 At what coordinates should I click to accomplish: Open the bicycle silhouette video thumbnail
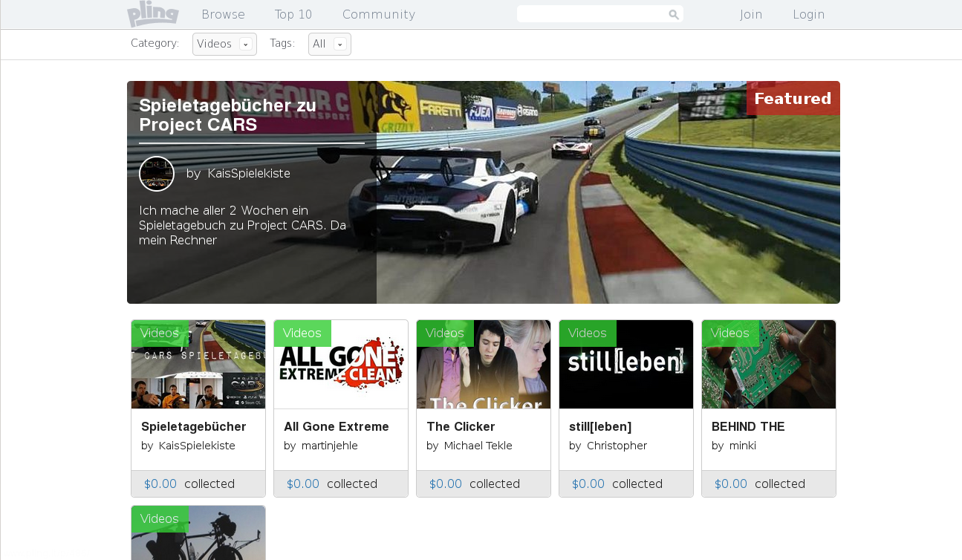(198, 533)
